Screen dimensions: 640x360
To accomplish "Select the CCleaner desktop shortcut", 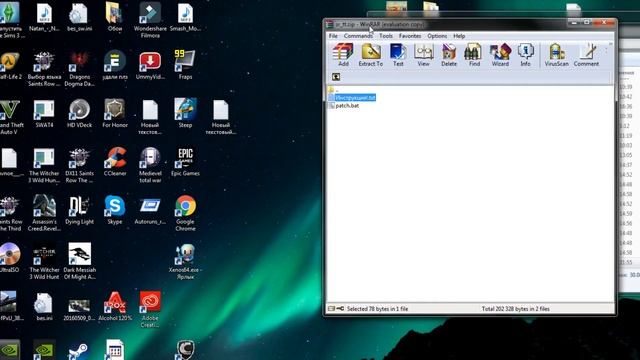I will (115, 162).
